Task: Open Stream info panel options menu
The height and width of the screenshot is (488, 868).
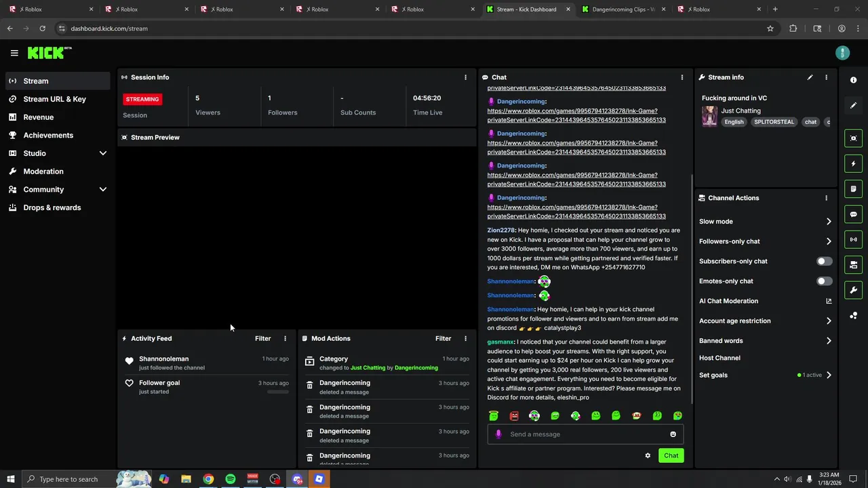Action: click(826, 77)
